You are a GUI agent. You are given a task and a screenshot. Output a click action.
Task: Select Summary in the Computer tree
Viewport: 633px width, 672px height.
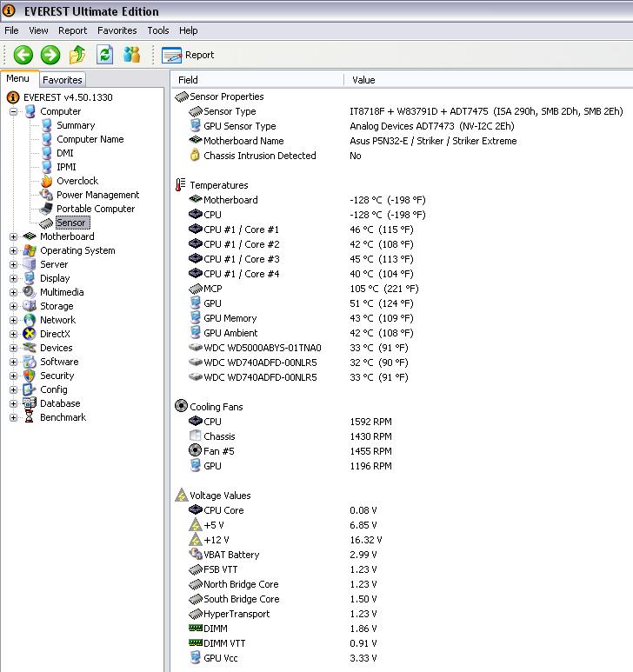76,125
